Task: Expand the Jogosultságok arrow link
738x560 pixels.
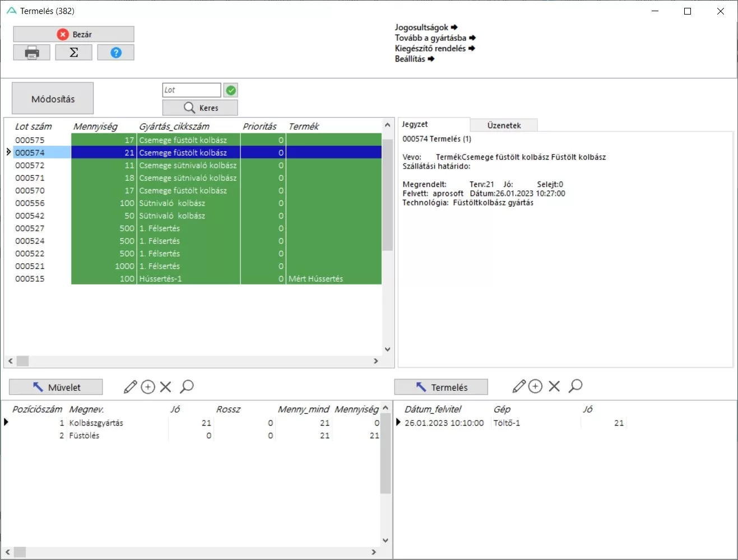Action: (x=426, y=27)
